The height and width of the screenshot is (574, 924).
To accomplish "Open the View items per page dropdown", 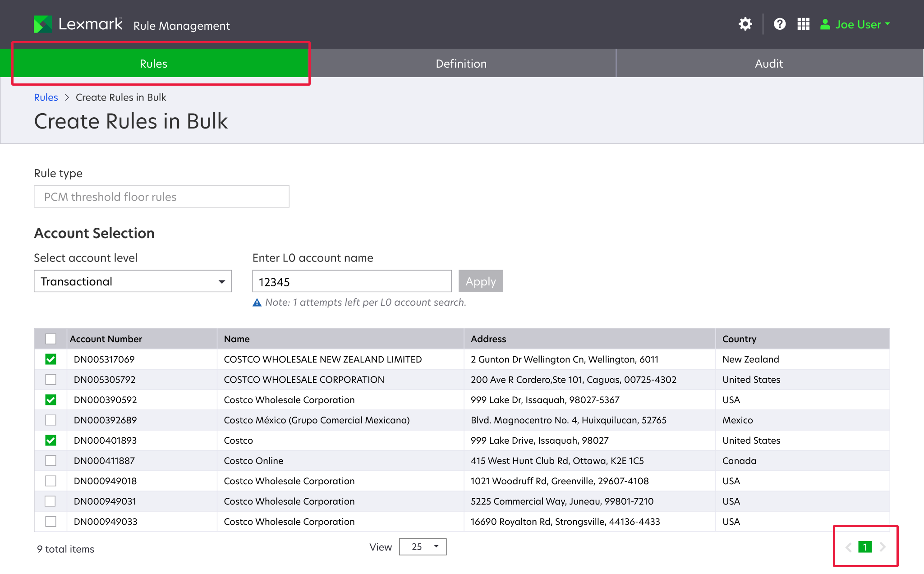I will click(x=422, y=546).
